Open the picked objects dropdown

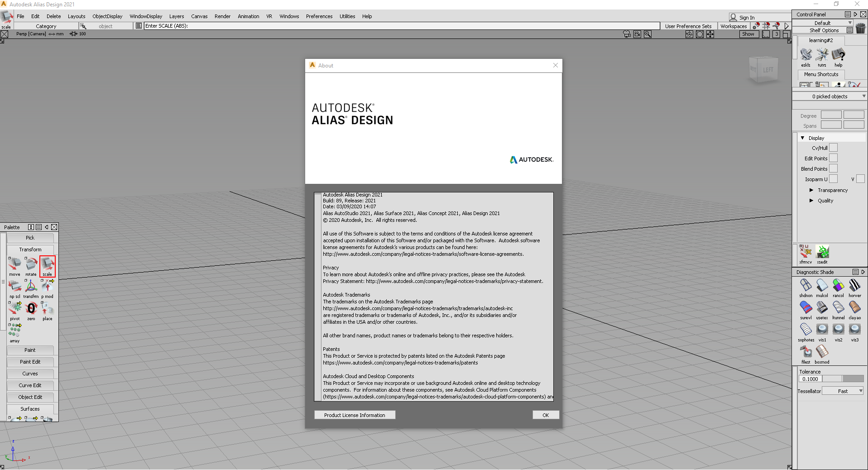pos(830,96)
